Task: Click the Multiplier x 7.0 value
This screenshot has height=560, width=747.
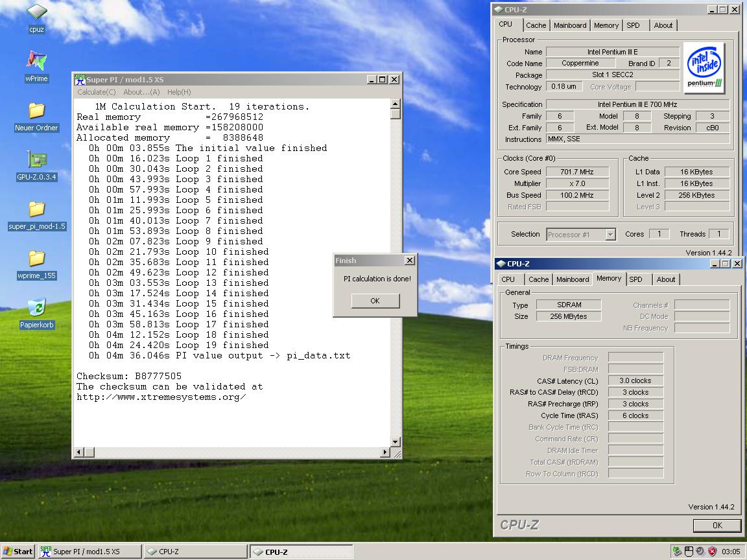Action: 577,183
